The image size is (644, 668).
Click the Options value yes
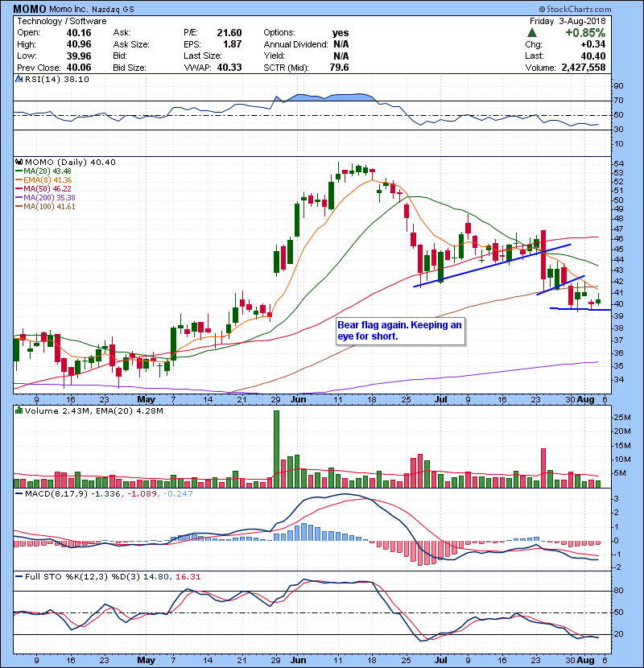coord(341,33)
